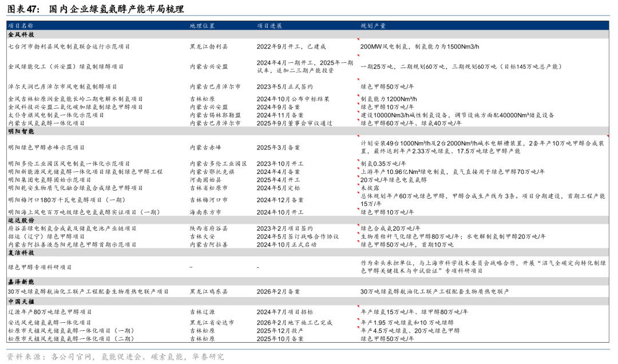Select the '地理位置' column header
Image resolution: width=618 pixels, height=364 pixels.
click(x=202, y=26)
